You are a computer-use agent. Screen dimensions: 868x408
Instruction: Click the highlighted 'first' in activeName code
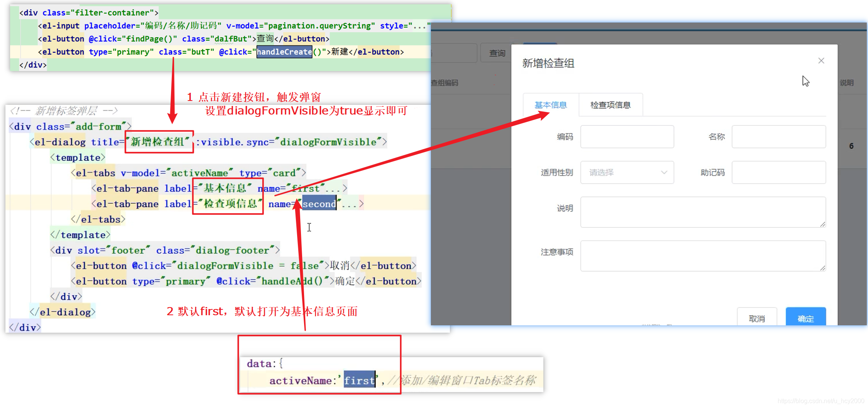[x=360, y=380]
